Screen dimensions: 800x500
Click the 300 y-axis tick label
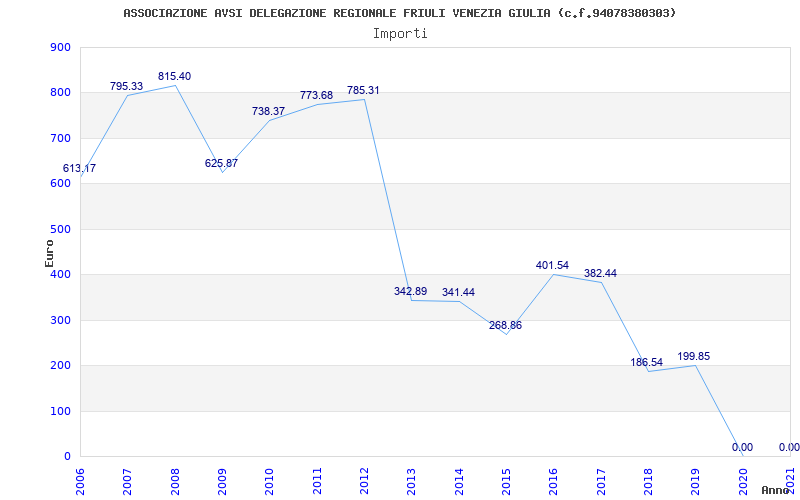[60, 320]
